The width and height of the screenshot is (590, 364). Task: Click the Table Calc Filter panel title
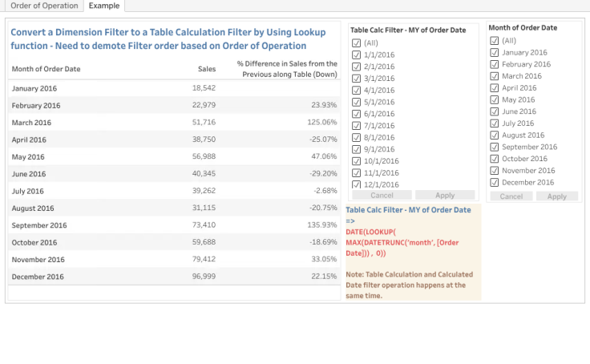coord(408,30)
